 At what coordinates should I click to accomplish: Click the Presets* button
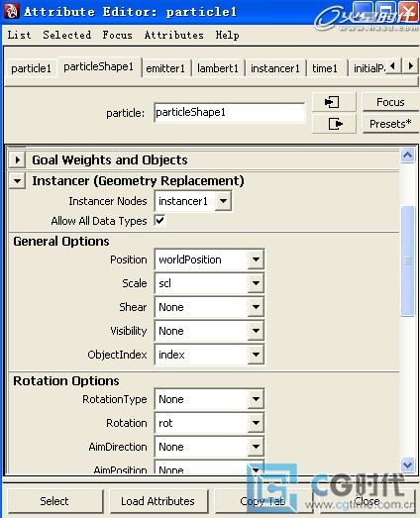pyautogui.click(x=390, y=124)
